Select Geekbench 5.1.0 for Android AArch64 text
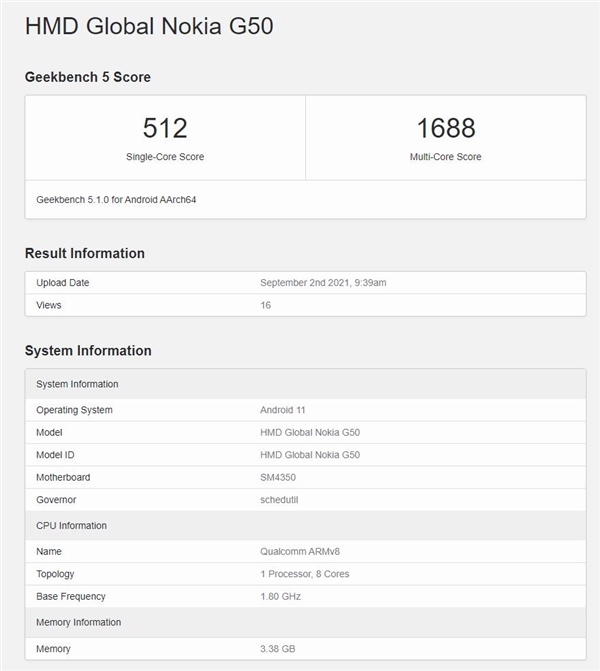 (116, 200)
